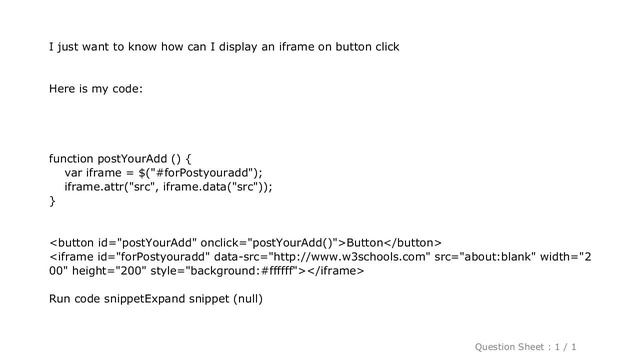Screen dimensions: 640x360
Task: Click the closing </button> tag
Action: pos(413,243)
